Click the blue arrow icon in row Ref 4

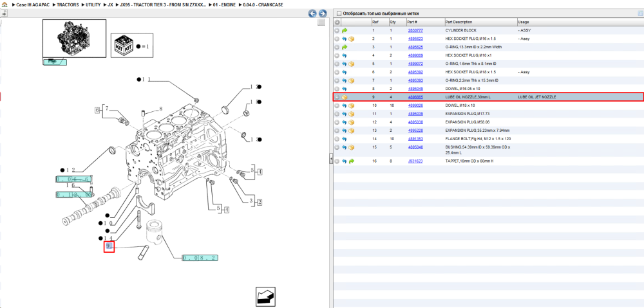[x=344, y=55]
